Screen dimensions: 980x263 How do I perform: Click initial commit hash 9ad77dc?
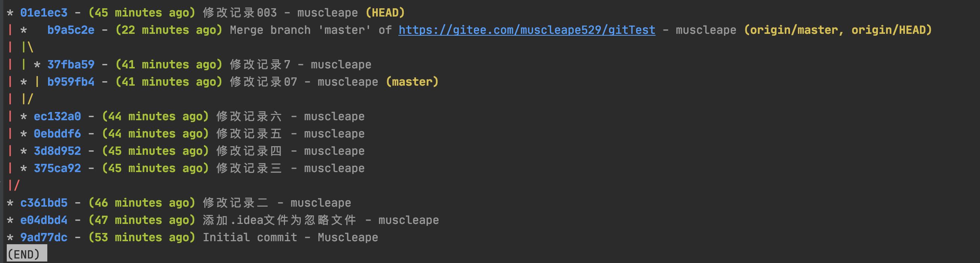(x=44, y=237)
